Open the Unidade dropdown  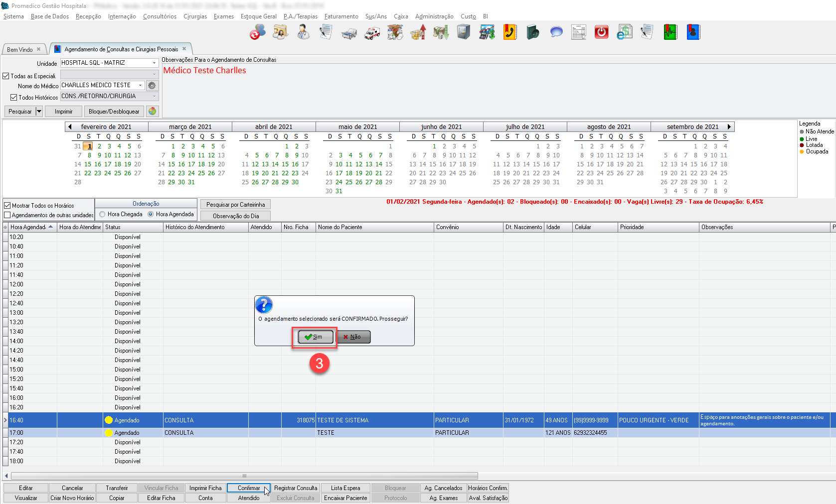pyautogui.click(x=154, y=63)
